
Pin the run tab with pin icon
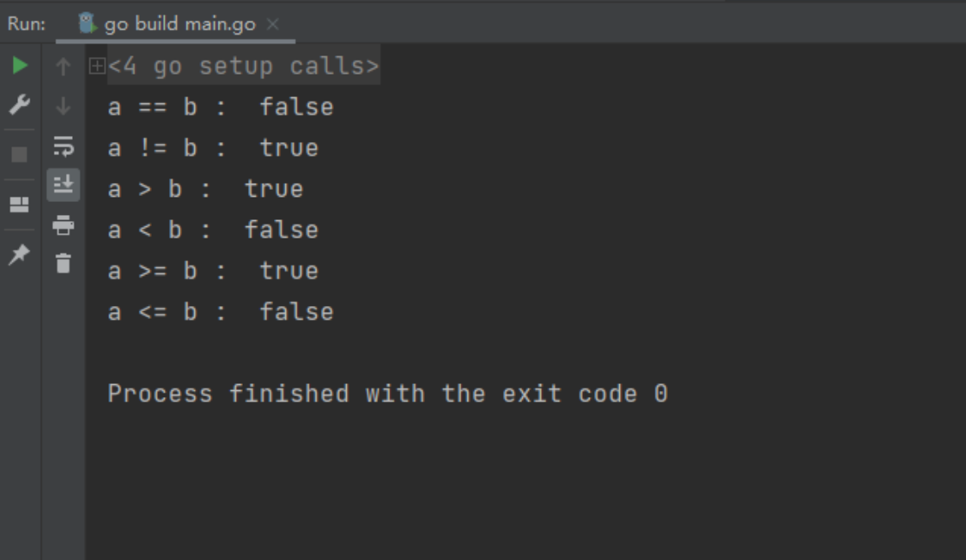click(20, 254)
